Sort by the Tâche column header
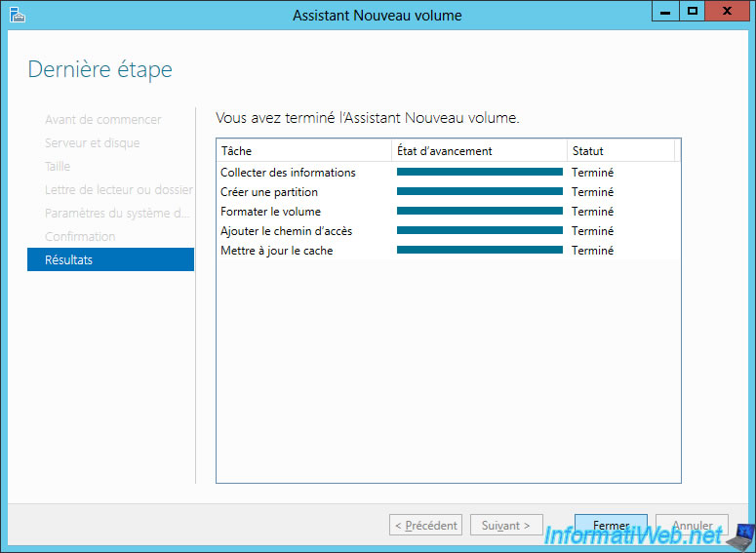Screen dimensions: 756x553 click(x=303, y=150)
